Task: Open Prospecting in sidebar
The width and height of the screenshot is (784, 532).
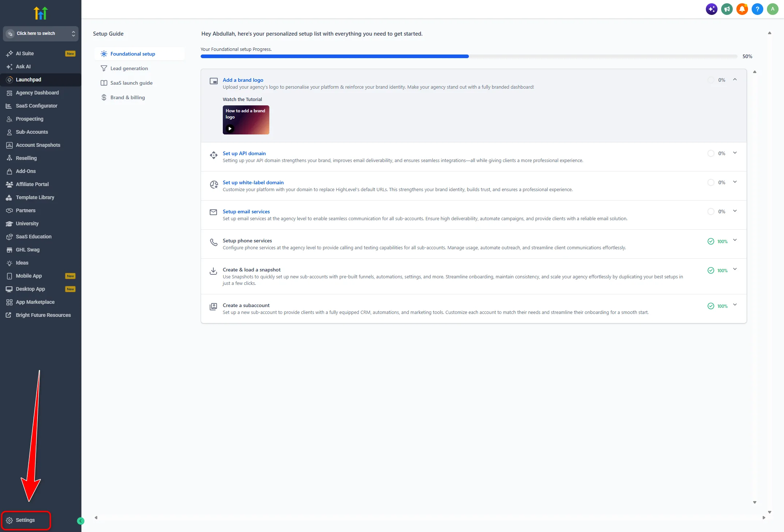Action: click(41, 119)
